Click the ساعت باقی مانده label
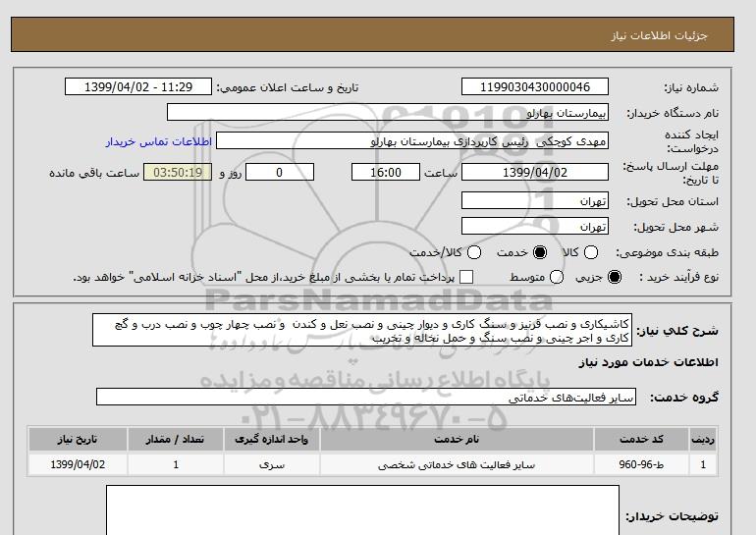Screen dimensions: 756x535 [94, 173]
